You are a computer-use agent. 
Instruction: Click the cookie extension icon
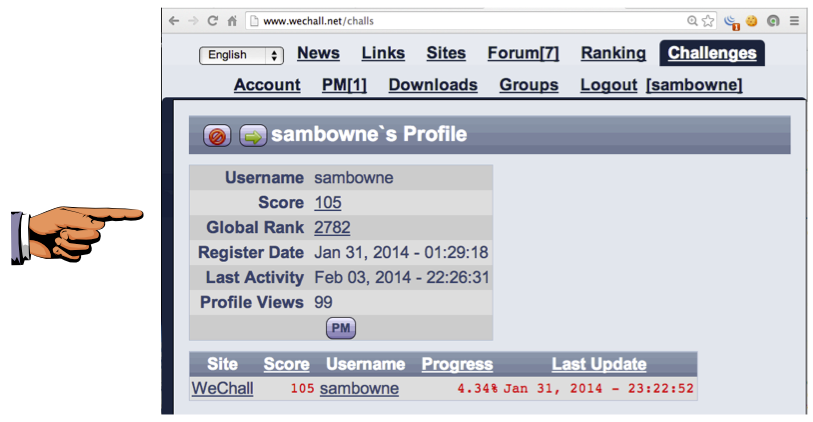pyautogui.click(x=751, y=21)
